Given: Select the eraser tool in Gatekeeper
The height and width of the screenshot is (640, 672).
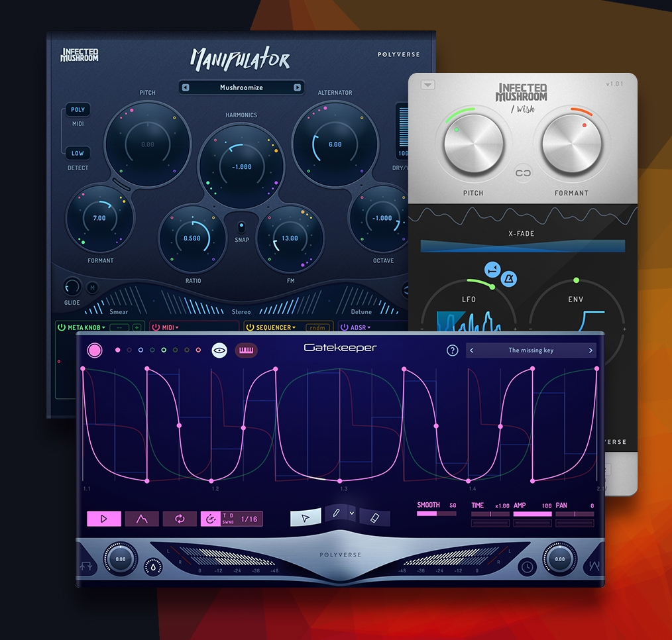Looking at the screenshot, I should (374, 518).
